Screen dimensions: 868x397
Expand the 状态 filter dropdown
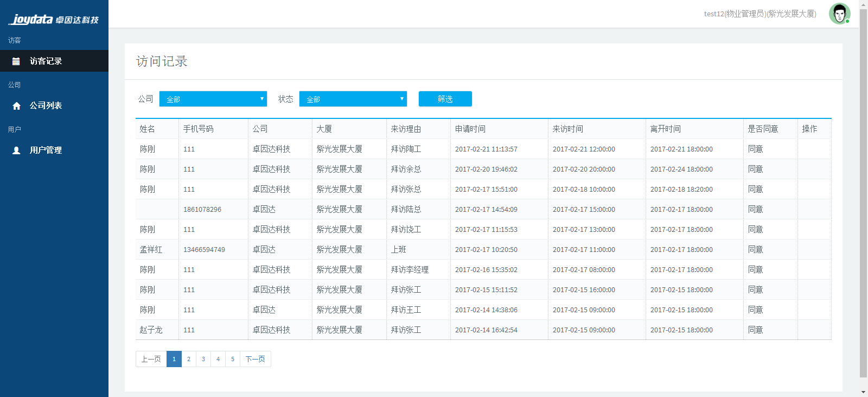tap(353, 99)
